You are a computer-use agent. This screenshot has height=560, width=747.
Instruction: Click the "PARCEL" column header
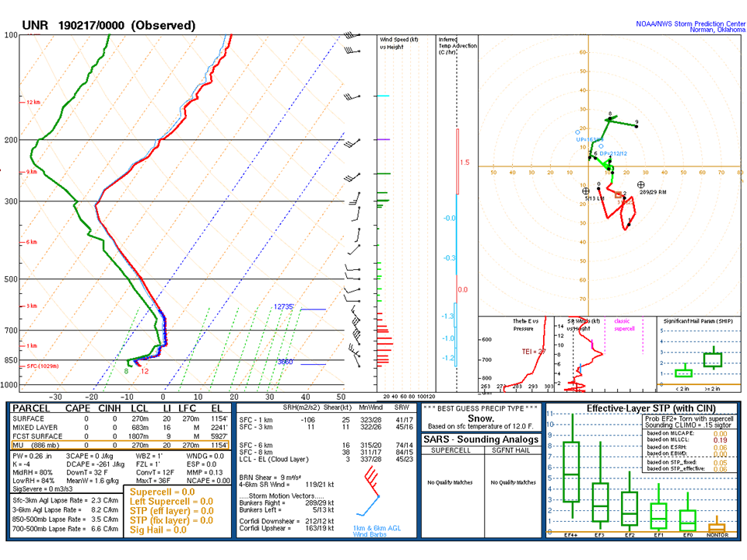(x=31, y=408)
